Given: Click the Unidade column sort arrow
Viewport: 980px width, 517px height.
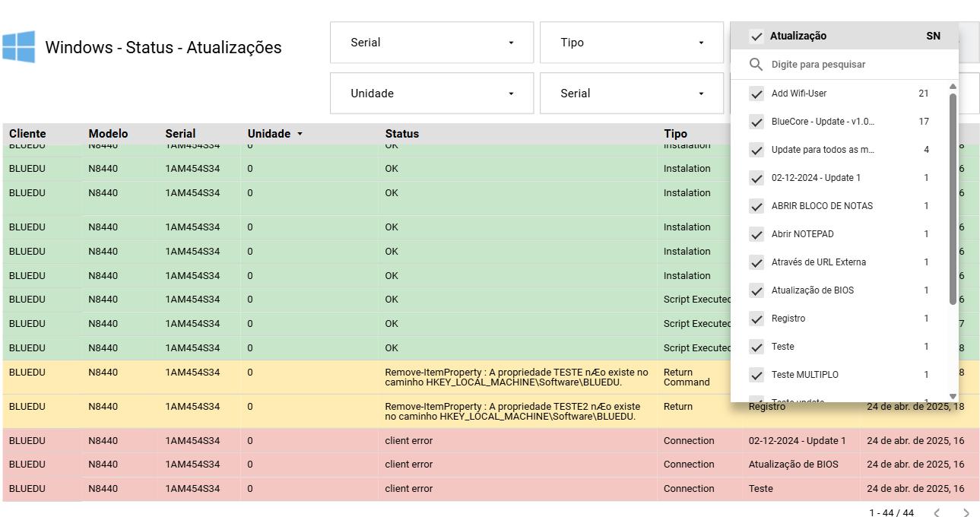Looking at the screenshot, I should pos(300,134).
